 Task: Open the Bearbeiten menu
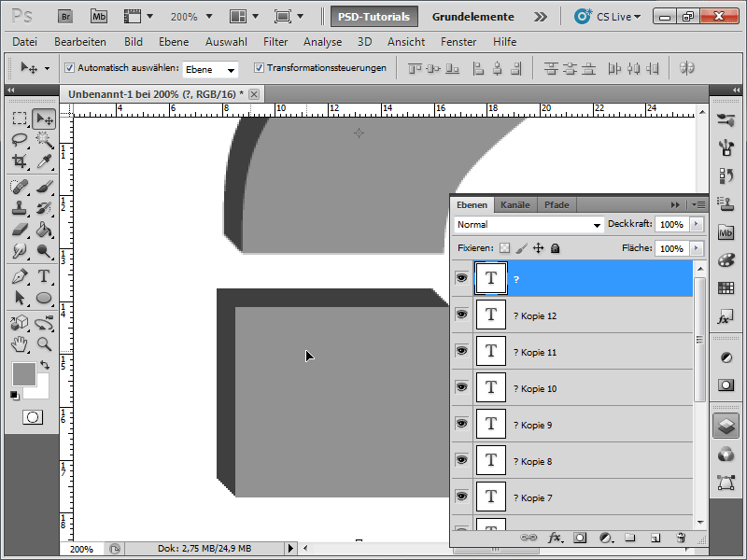pyautogui.click(x=80, y=42)
